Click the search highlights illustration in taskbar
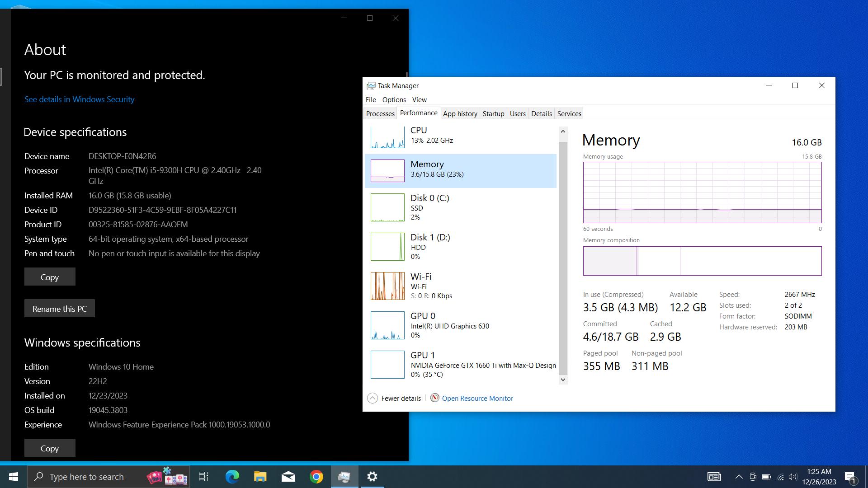 (x=166, y=477)
